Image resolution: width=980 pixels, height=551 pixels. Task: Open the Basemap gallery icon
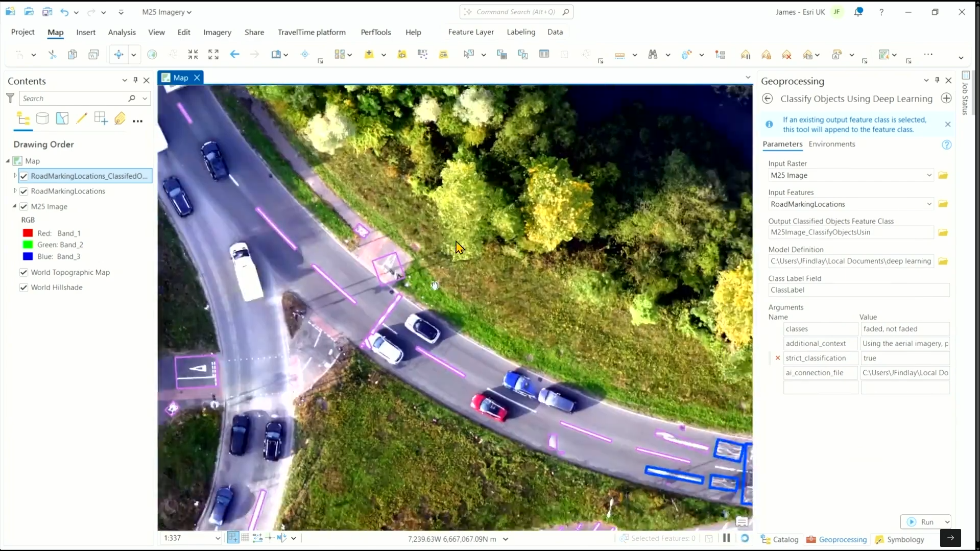coord(340,55)
